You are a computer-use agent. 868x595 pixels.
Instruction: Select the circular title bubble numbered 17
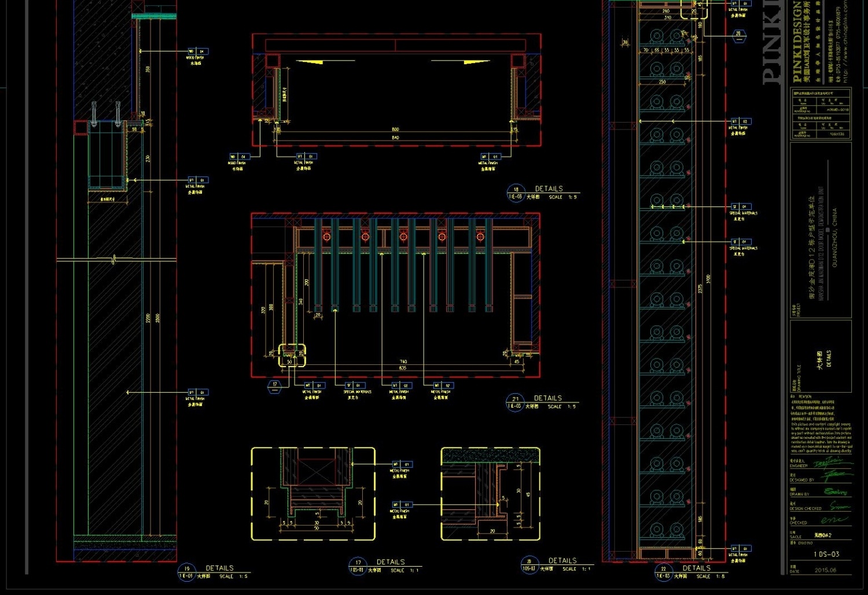[x=358, y=566]
